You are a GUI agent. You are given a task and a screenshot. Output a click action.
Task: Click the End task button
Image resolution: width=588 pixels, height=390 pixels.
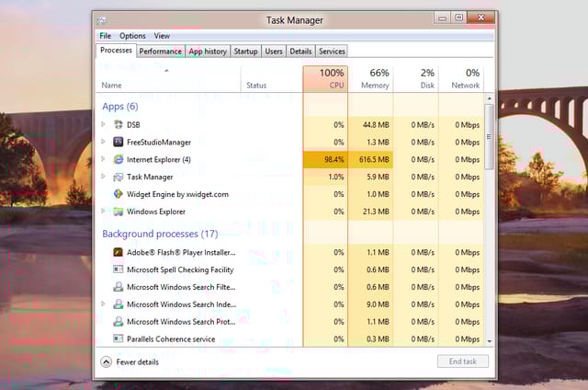[x=463, y=361]
